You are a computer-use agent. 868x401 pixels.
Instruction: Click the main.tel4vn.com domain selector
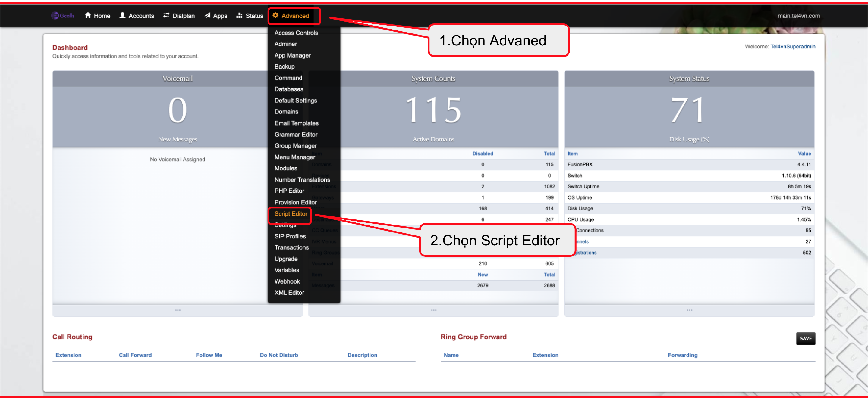point(798,16)
